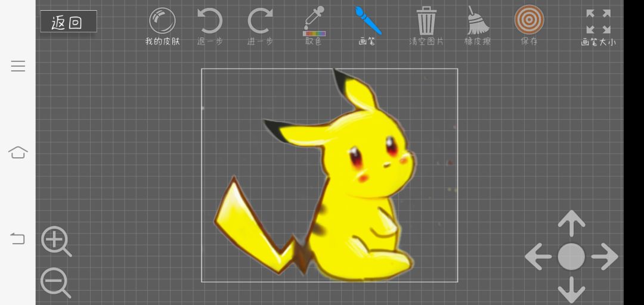Tap the 返回 back button
Image resolution: width=644 pixels, height=305 pixels.
point(69,21)
